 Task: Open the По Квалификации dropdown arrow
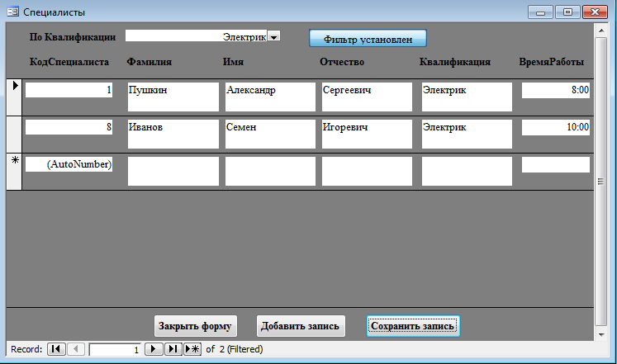pyautogui.click(x=274, y=36)
